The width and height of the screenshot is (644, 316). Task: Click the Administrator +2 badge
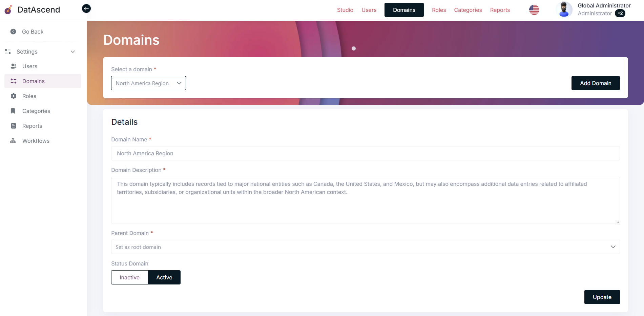click(620, 13)
